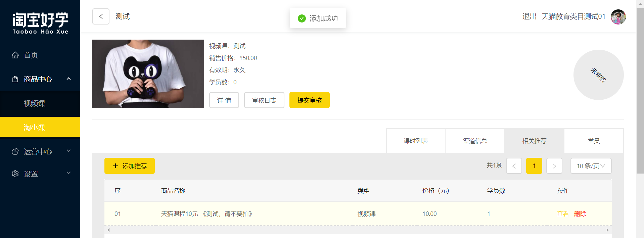This screenshot has width=644, height=238.
Task: Click the right arrow of horizontal table scrollbar
Action: [x=607, y=230]
